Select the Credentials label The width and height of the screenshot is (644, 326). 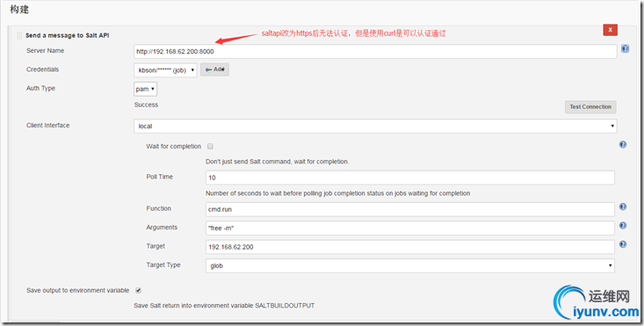point(43,69)
